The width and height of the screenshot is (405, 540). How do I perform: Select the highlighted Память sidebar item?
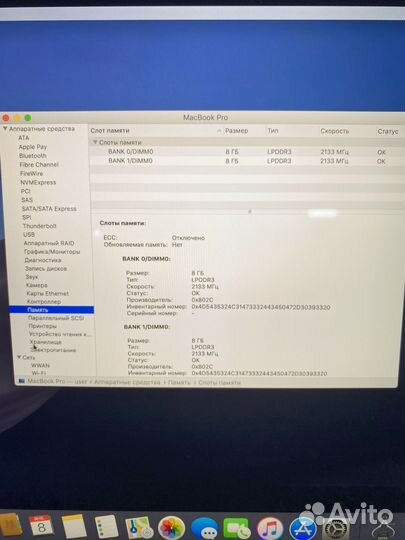pyautogui.click(x=52, y=310)
